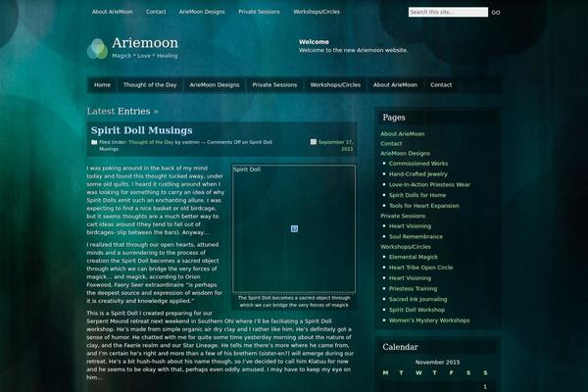The height and width of the screenshot is (392, 588).
Task: Open the Spirit Doll Musings post title
Action: [x=141, y=130]
